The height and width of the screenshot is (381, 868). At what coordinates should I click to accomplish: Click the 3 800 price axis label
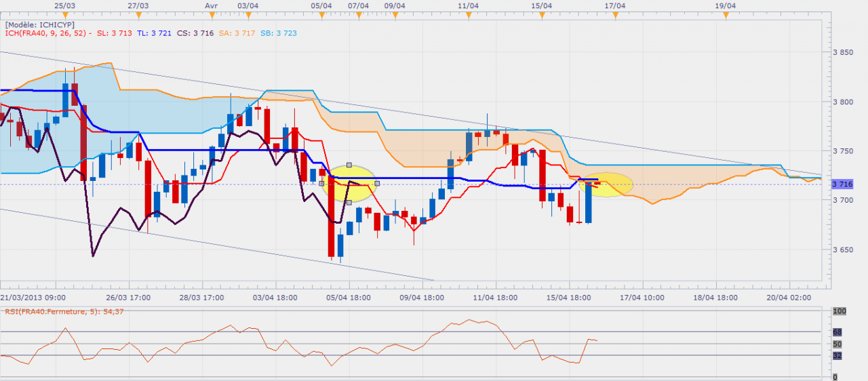coord(843,102)
